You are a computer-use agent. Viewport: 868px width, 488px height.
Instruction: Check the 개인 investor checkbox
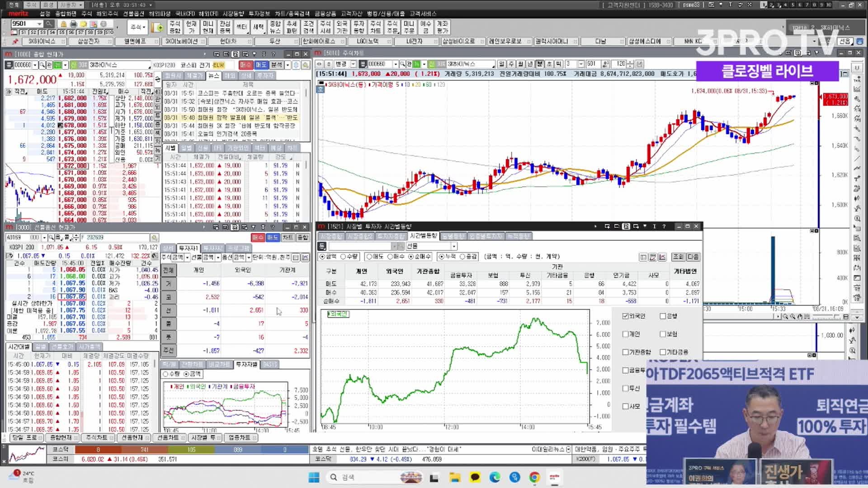click(x=626, y=334)
